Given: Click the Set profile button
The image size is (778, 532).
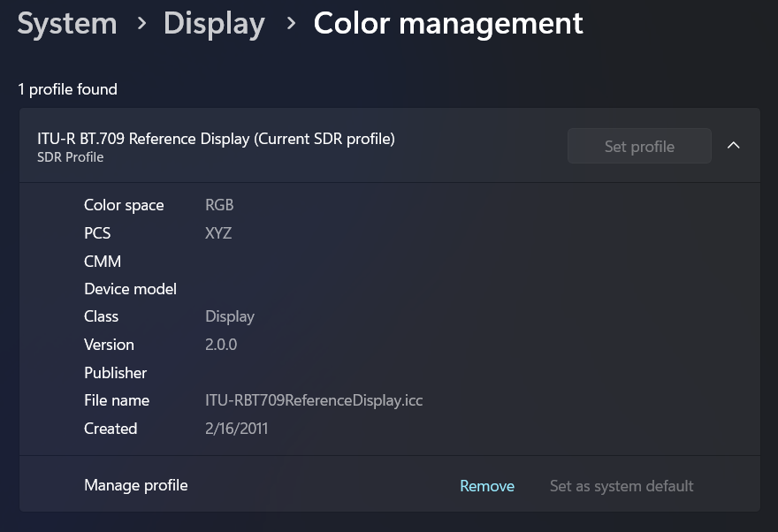Looking at the screenshot, I should (x=639, y=146).
